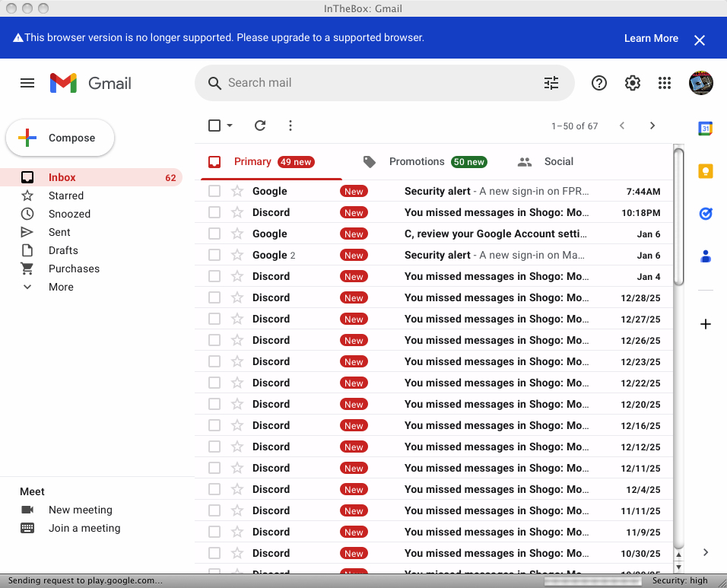The width and height of the screenshot is (727, 588).
Task: Open search filter options
Action: pos(551,83)
